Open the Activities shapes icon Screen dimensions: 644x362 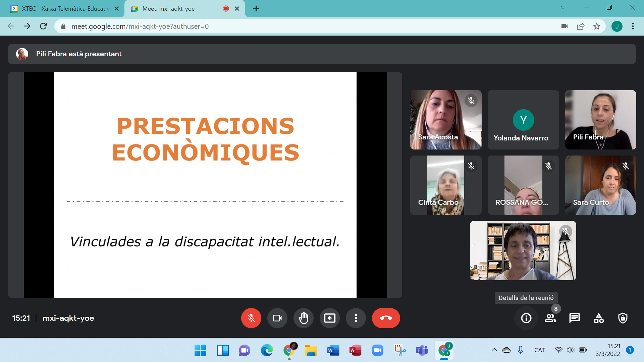(599, 318)
